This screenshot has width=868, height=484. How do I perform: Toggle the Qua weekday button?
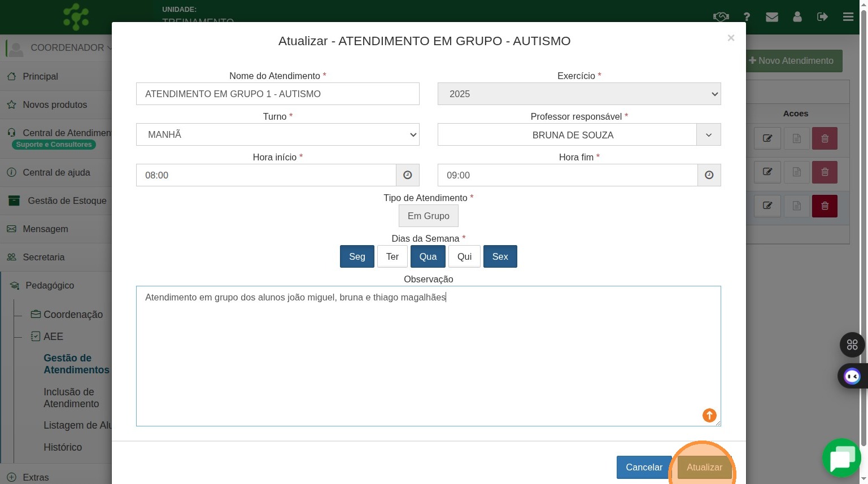coord(428,256)
